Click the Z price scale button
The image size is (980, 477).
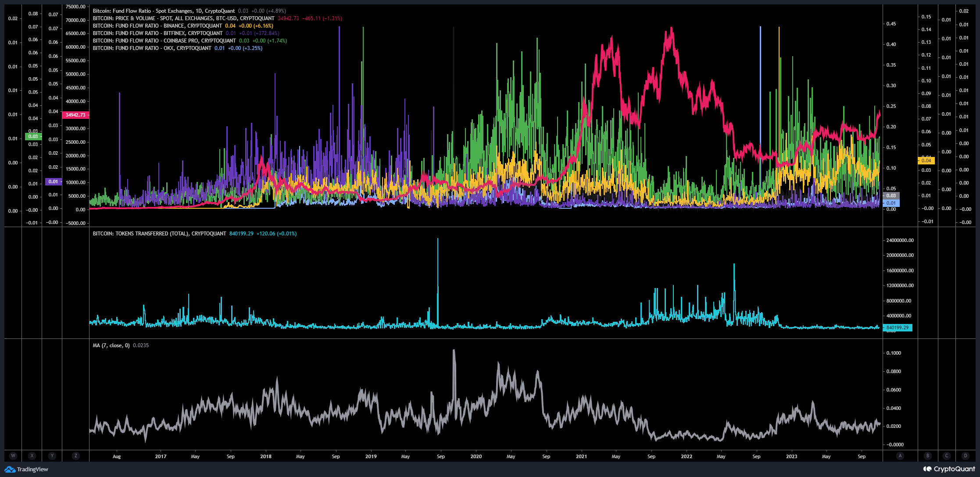click(76, 456)
